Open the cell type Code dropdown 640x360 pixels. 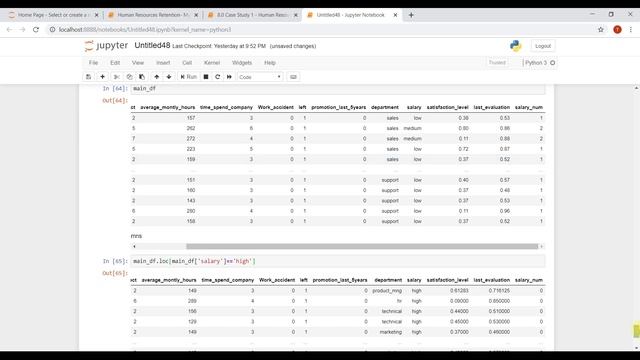pos(260,77)
